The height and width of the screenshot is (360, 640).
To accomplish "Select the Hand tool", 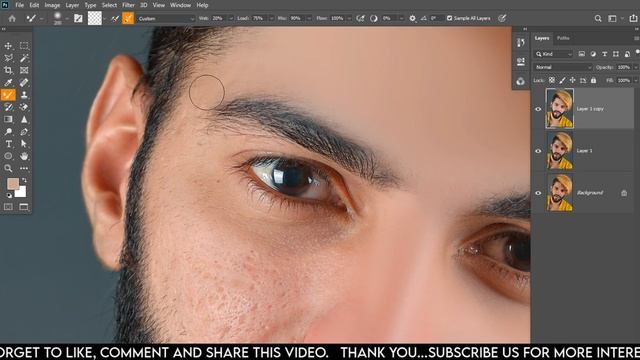I will coord(24,156).
